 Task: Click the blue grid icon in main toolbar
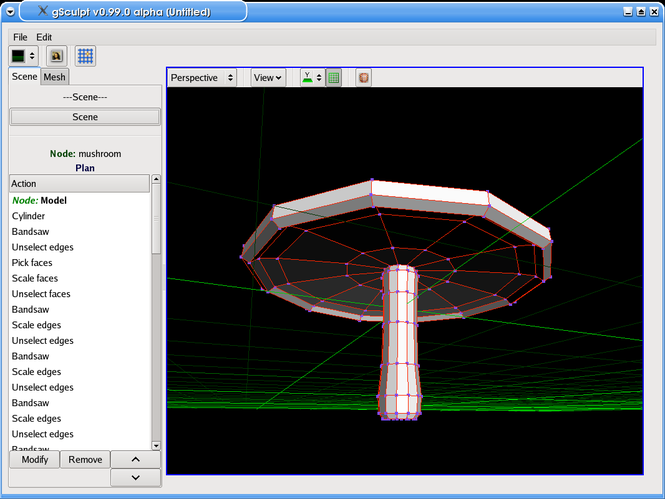pyautogui.click(x=85, y=56)
